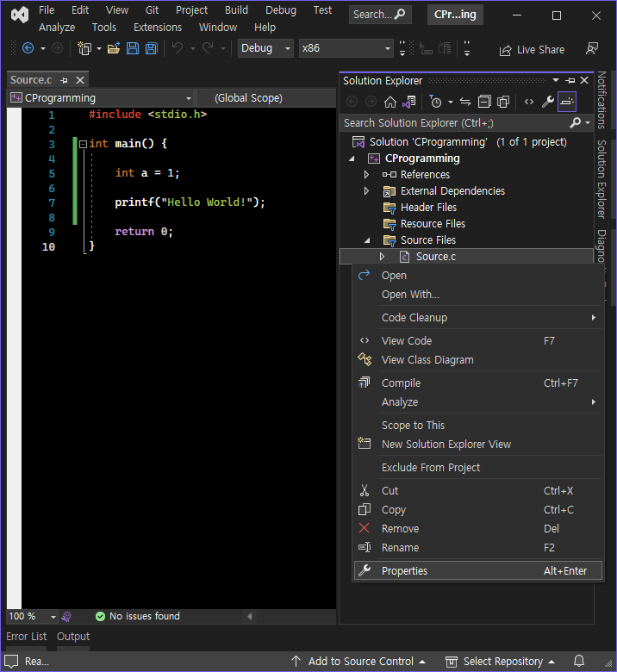The width and height of the screenshot is (617, 672).
Task: Click the Save All icon
Action: click(152, 48)
